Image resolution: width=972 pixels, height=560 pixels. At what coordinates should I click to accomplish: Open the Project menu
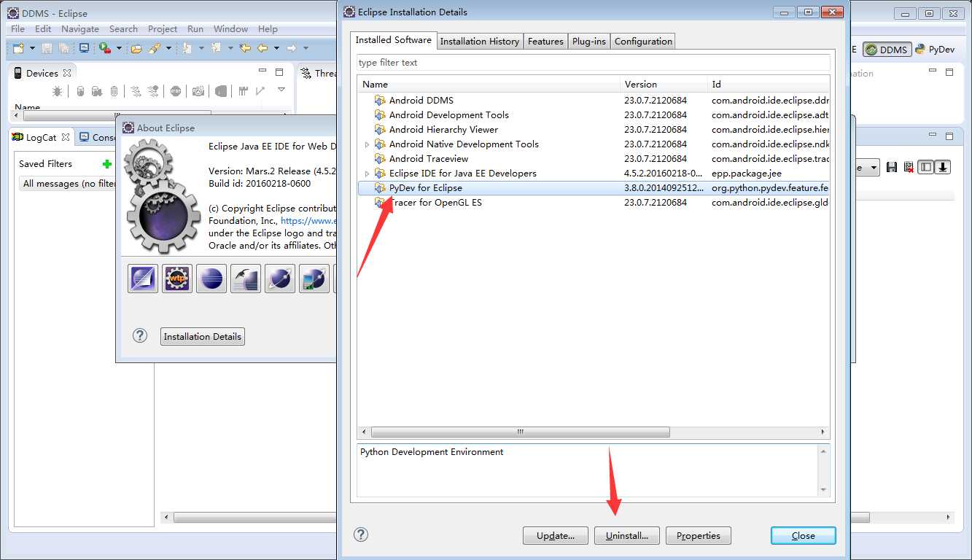coord(163,28)
